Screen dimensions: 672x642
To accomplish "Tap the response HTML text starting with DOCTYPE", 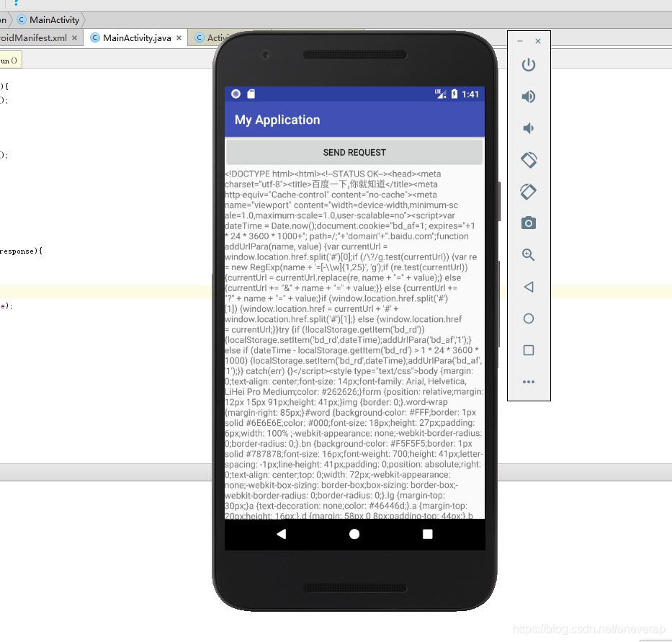I will coord(354,344).
